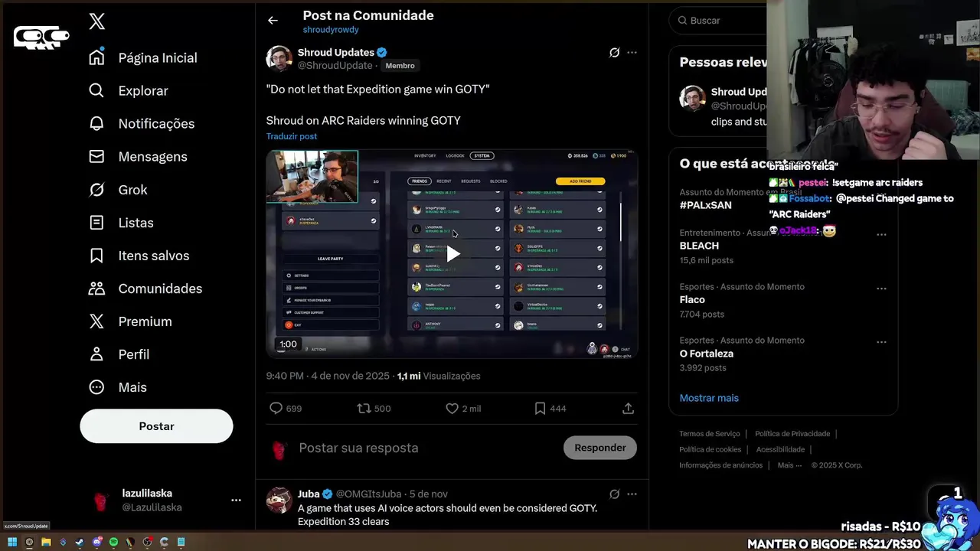This screenshot has width=980, height=551.
Task: Click the Mostrar mais link
Action: pos(709,398)
